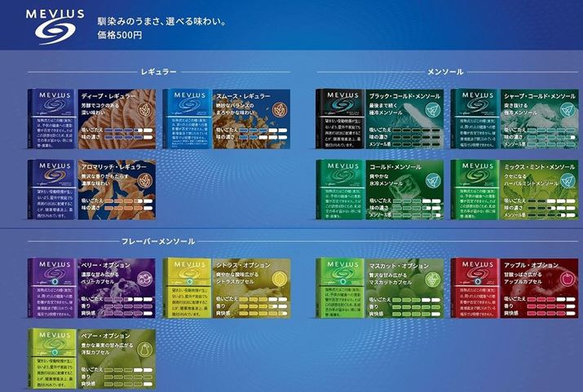Click the ice icon on コールド・メンソール card
583x392 pixels.
(x=432, y=180)
